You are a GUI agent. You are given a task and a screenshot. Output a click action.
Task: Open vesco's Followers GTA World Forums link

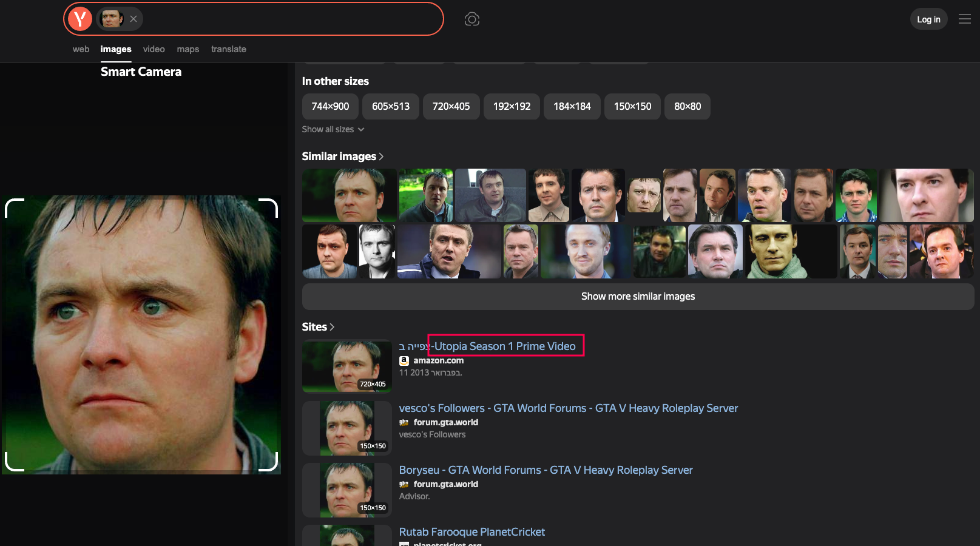click(x=568, y=408)
